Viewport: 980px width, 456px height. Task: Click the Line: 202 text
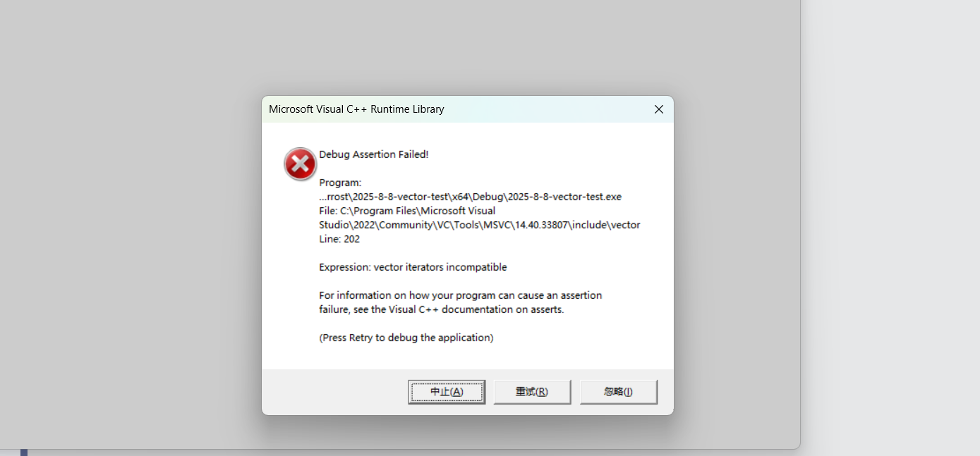pos(339,239)
